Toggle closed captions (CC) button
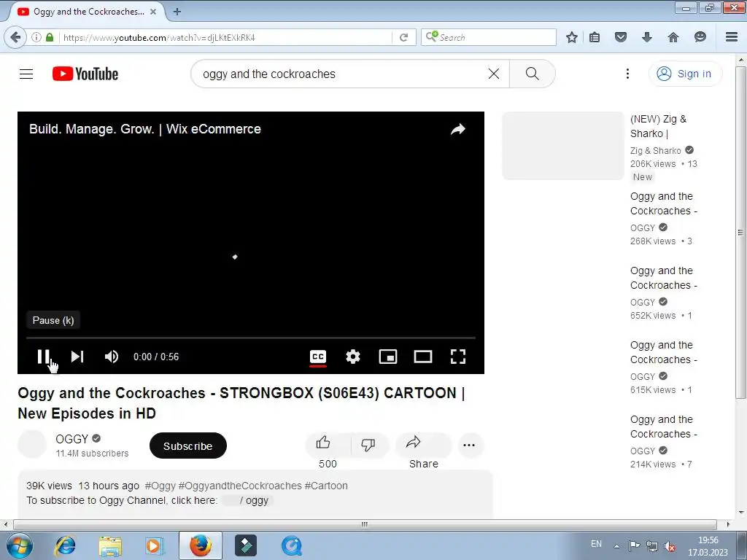Viewport: 747px width, 560px height. [318, 357]
